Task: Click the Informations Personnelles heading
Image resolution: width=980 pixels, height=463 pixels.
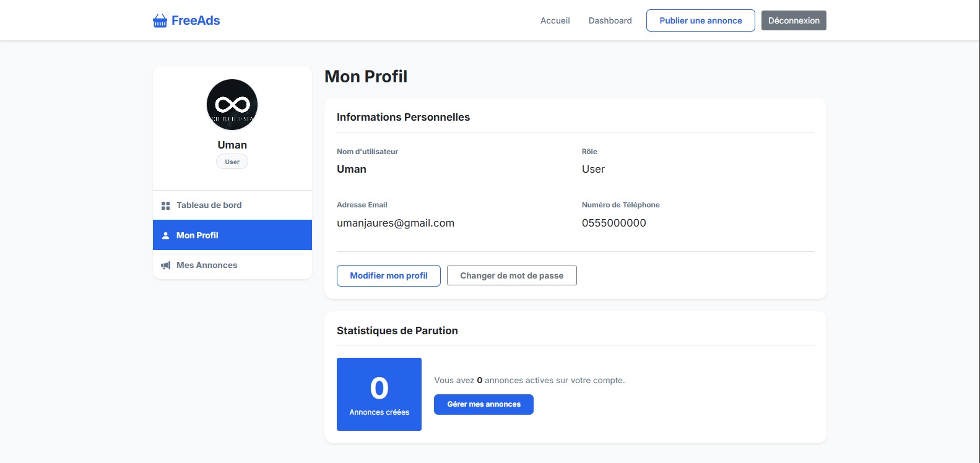Action: (x=403, y=117)
